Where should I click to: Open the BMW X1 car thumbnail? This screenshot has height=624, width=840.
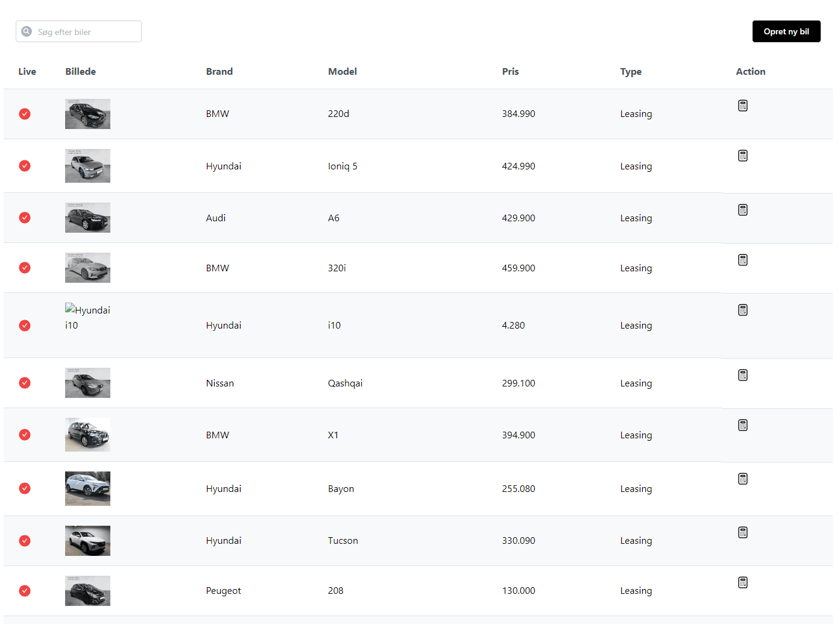87,435
